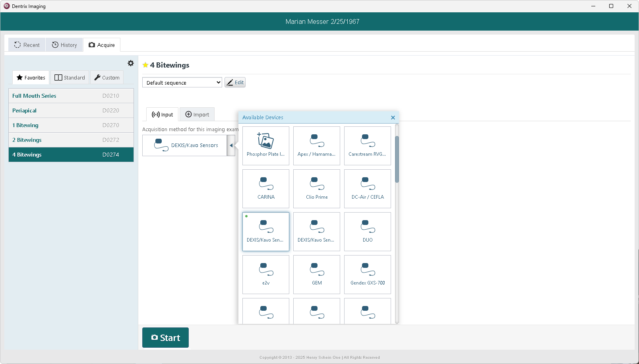
Task: Collapse the device list arrow beside DEXIS/Kavo Sensors
Action: [231, 145]
